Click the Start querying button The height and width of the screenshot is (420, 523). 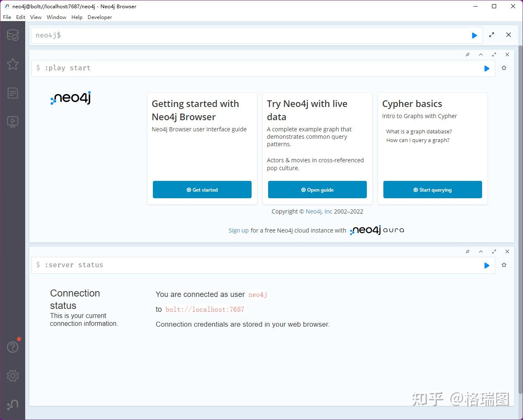pyautogui.click(x=433, y=190)
